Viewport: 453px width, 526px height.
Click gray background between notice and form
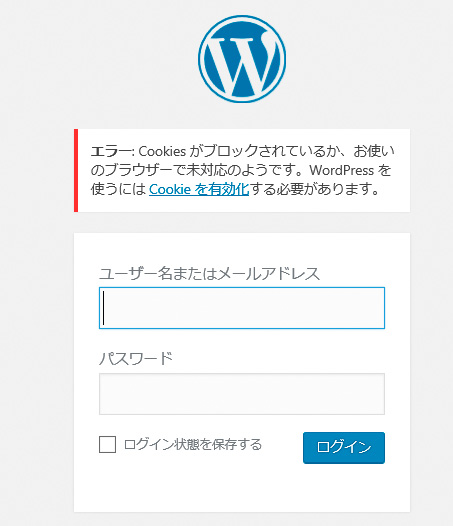click(x=242, y=222)
